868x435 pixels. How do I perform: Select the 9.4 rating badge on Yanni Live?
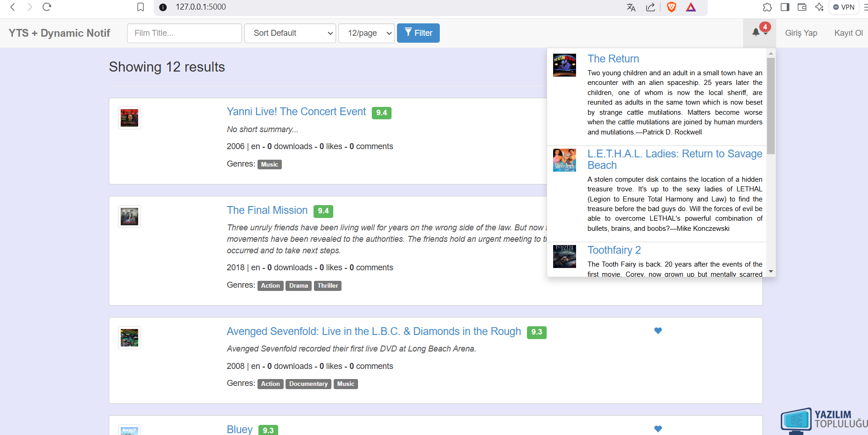381,112
